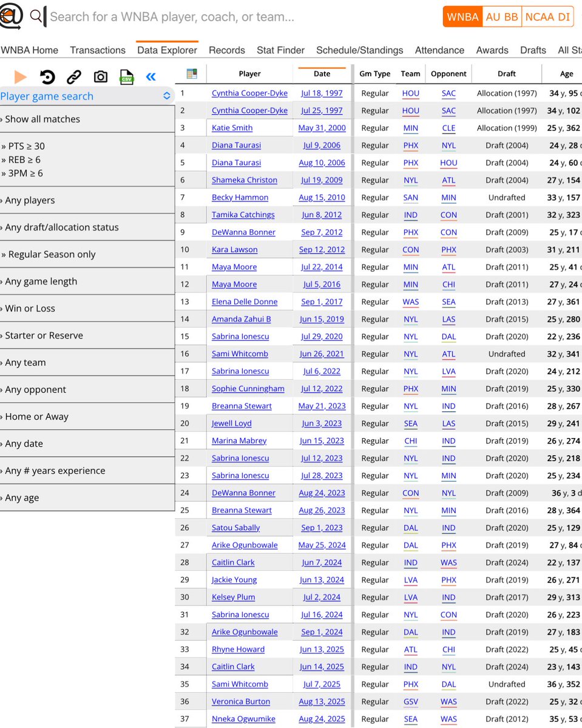Viewport: 582px width, 728px height.
Task: Open Shameka Christon's player link
Action: pyautogui.click(x=245, y=180)
